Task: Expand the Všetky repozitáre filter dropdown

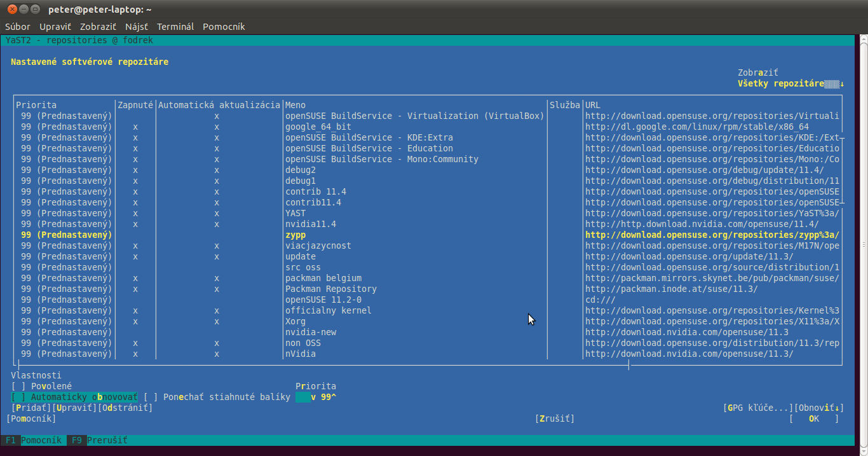Action: pos(791,83)
